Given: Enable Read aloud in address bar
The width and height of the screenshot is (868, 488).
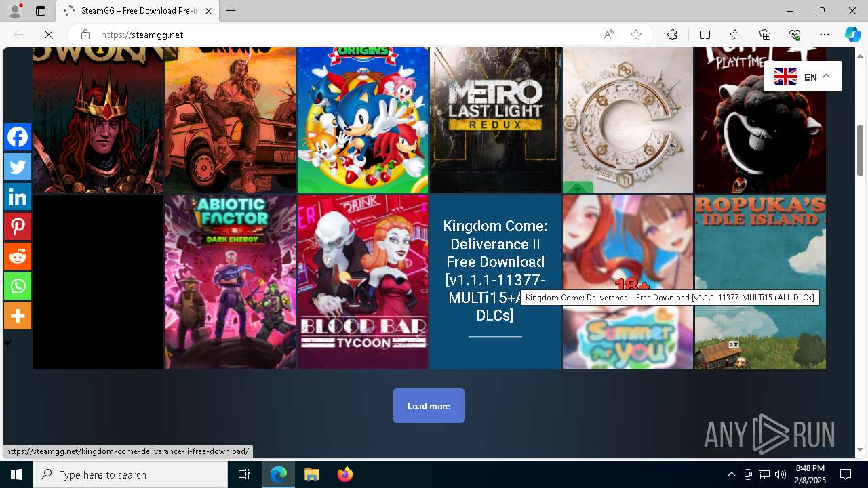Looking at the screenshot, I should (x=609, y=35).
